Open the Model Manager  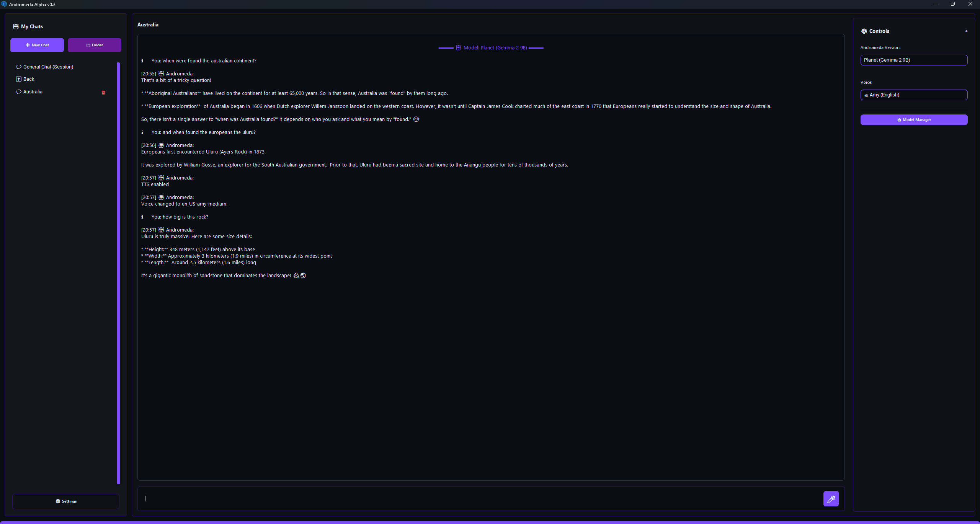point(914,119)
